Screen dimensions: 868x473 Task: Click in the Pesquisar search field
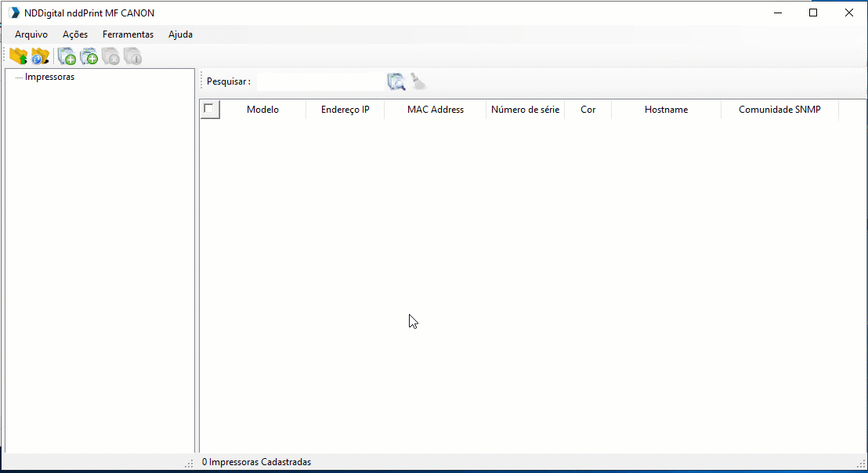click(x=320, y=81)
